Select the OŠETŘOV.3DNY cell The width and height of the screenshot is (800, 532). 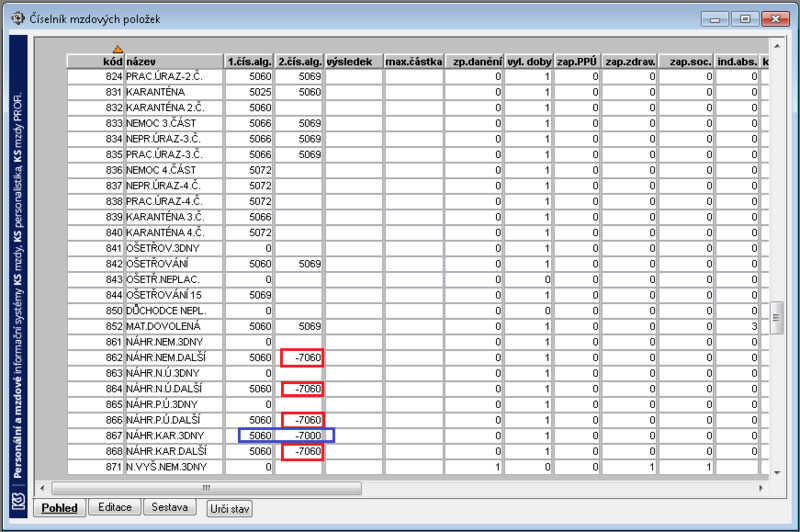coord(174,248)
